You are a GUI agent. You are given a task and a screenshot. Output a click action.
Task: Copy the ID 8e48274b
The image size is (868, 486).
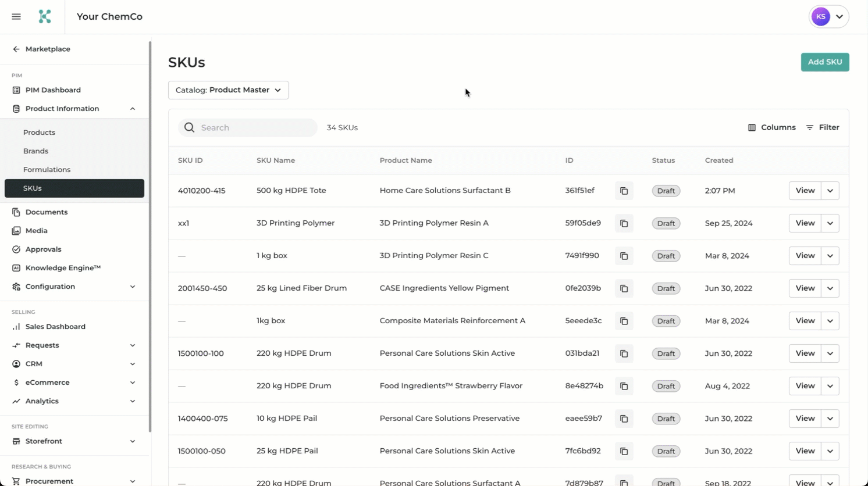[624, 386]
